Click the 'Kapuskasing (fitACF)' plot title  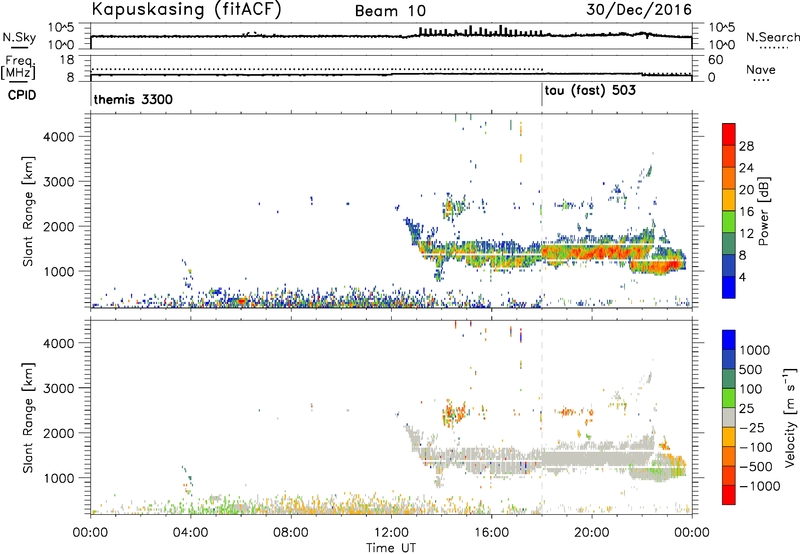click(x=186, y=10)
